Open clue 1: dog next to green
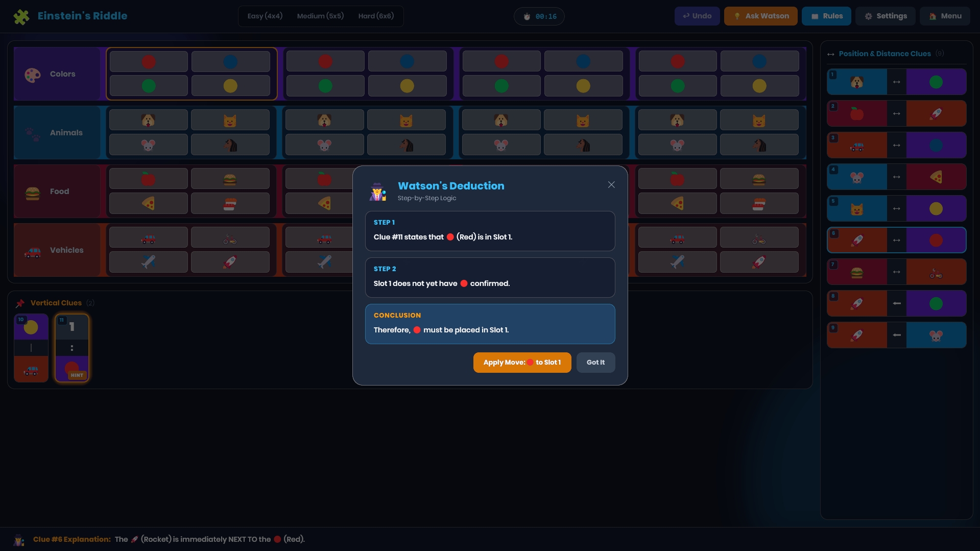The image size is (980, 551). (x=896, y=82)
